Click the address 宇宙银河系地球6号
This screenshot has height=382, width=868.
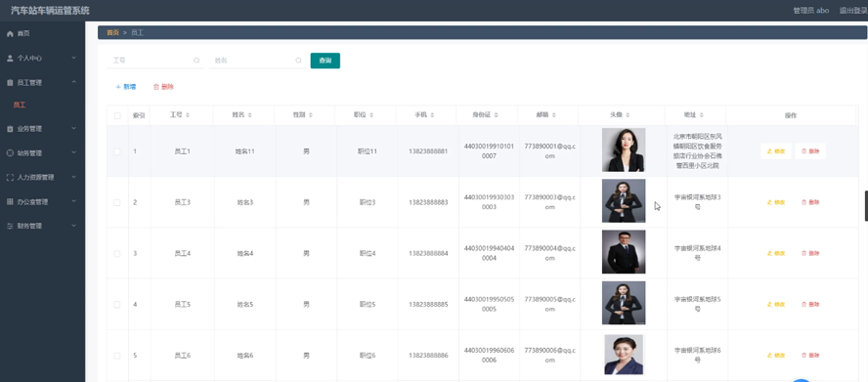(698, 355)
